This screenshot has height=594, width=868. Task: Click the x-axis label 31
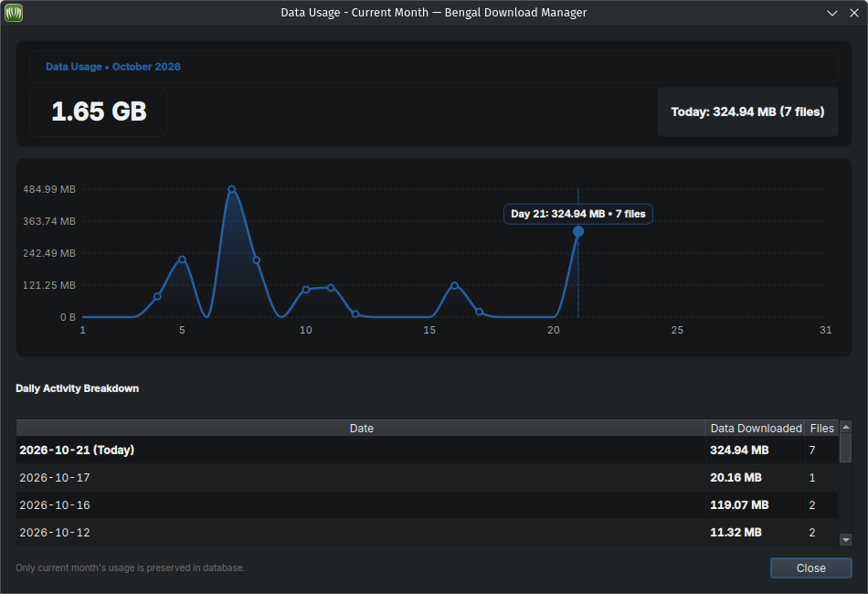[825, 330]
